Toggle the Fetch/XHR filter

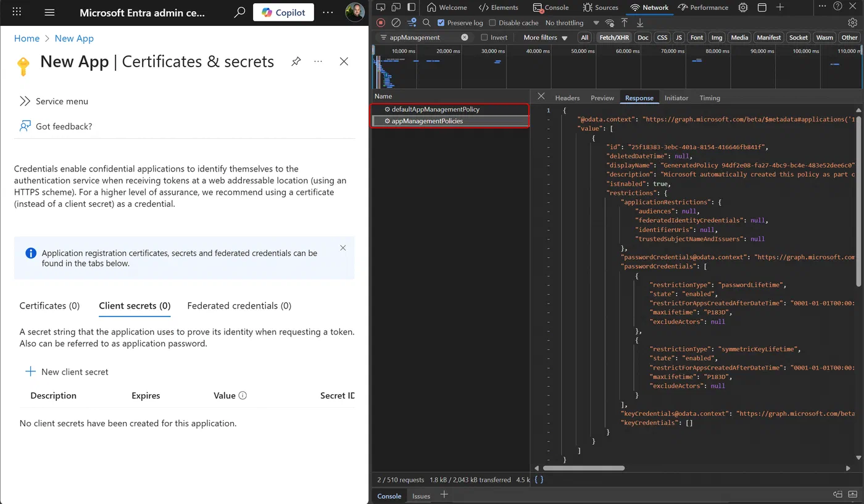pyautogui.click(x=614, y=38)
